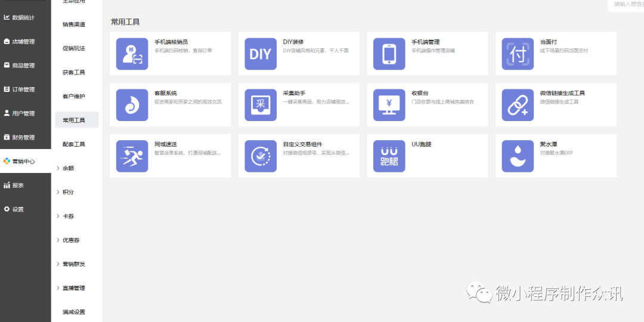Expand the 积分 submenu
This screenshot has height=322, width=644.
pyautogui.click(x=68, y=192)
